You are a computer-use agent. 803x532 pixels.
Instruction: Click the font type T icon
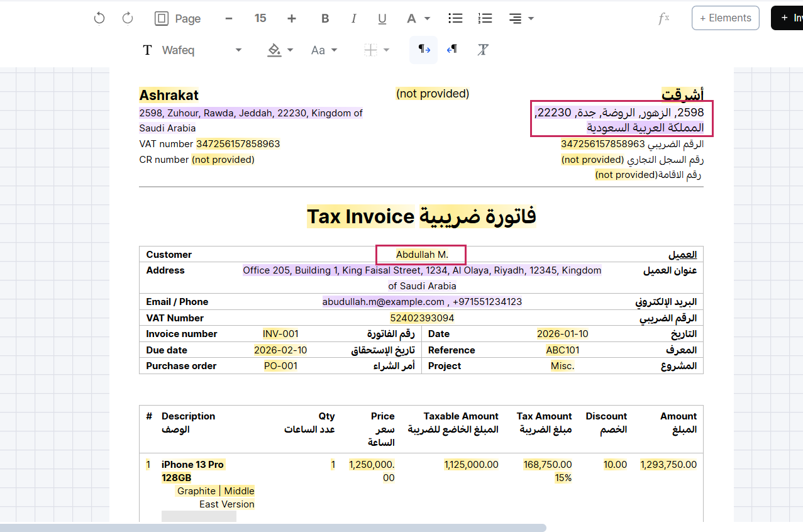[x=147, y=50]
